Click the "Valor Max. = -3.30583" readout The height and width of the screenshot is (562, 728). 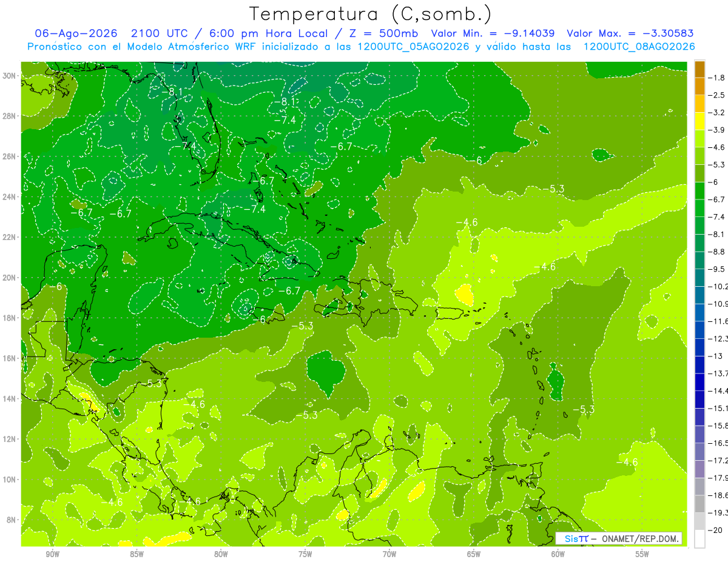(630, 33)
